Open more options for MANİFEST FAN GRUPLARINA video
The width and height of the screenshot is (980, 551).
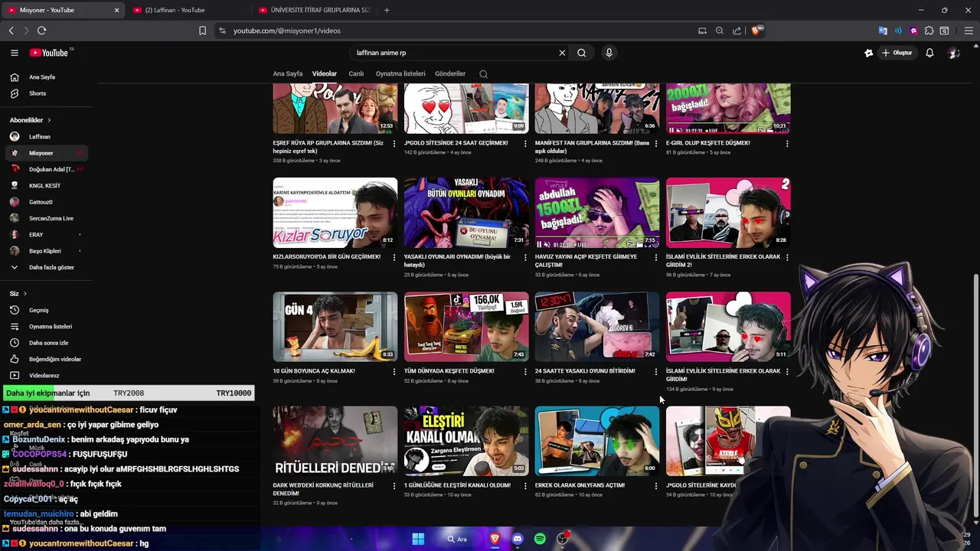(x=656, y=144)
